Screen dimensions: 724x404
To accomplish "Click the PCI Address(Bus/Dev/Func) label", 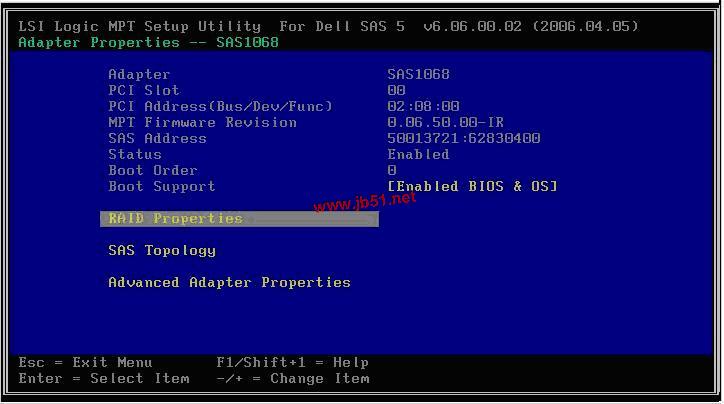I will pyautogui.click(x=221, y=107).
